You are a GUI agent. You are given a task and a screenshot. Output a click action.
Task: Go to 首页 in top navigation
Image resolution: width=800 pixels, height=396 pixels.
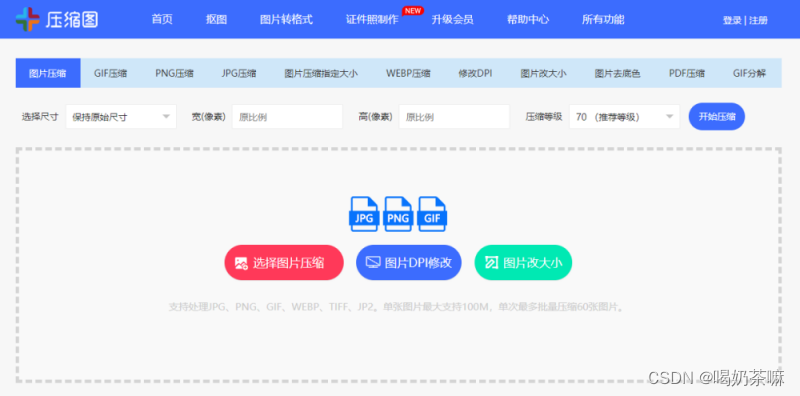click(x=162, y=20)
